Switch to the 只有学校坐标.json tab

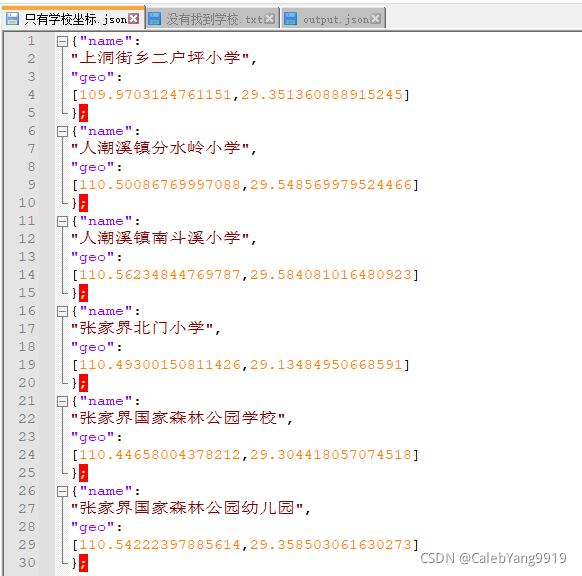click(73, 19)
